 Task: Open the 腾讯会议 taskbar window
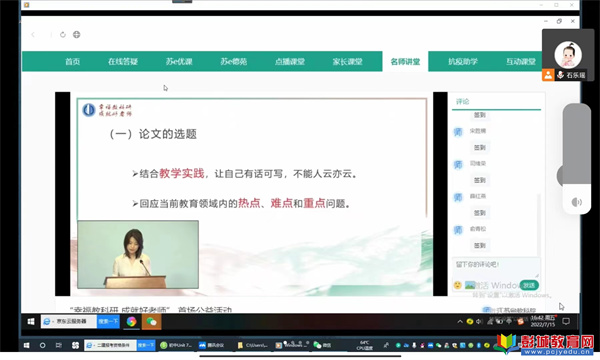click(x=211, y=345)
